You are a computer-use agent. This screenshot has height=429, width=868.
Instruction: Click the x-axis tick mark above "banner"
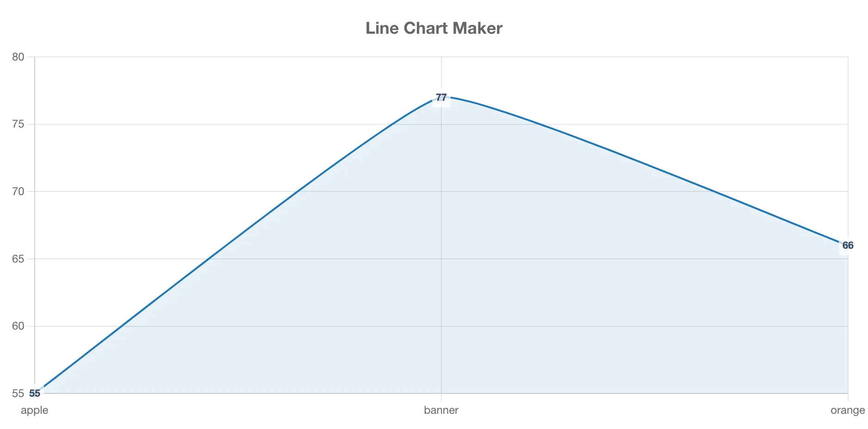[x=441, y=397]
